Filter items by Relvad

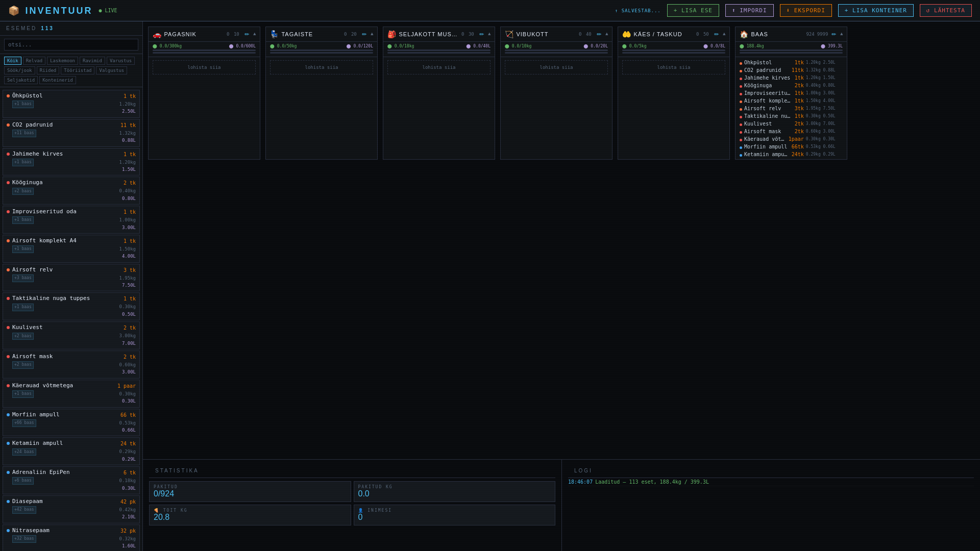[34, 61]
